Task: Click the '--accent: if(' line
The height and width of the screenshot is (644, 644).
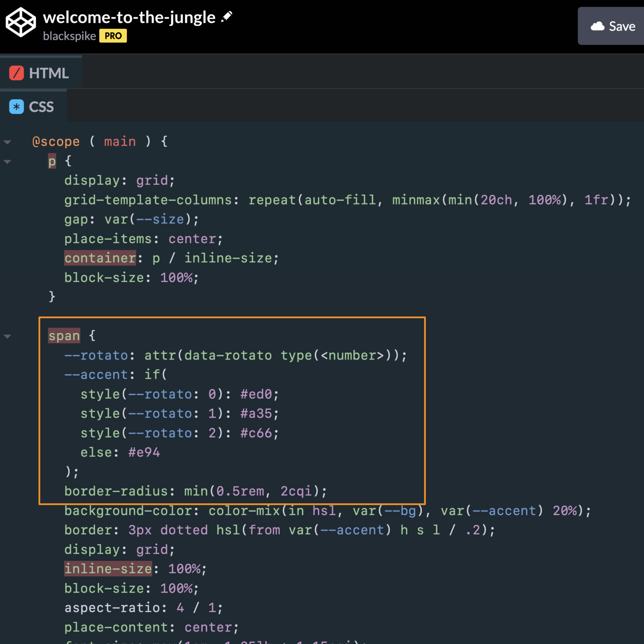Action: (x=115, y=375)
